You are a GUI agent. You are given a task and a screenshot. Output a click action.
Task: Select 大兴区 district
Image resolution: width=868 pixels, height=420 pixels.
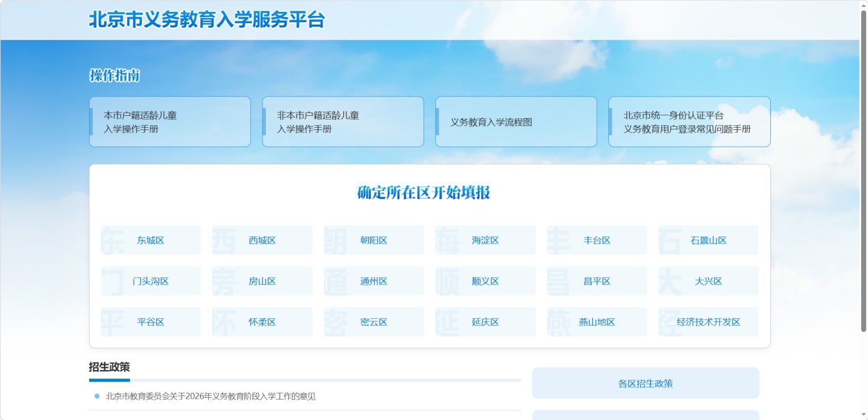tap(708, 281)
